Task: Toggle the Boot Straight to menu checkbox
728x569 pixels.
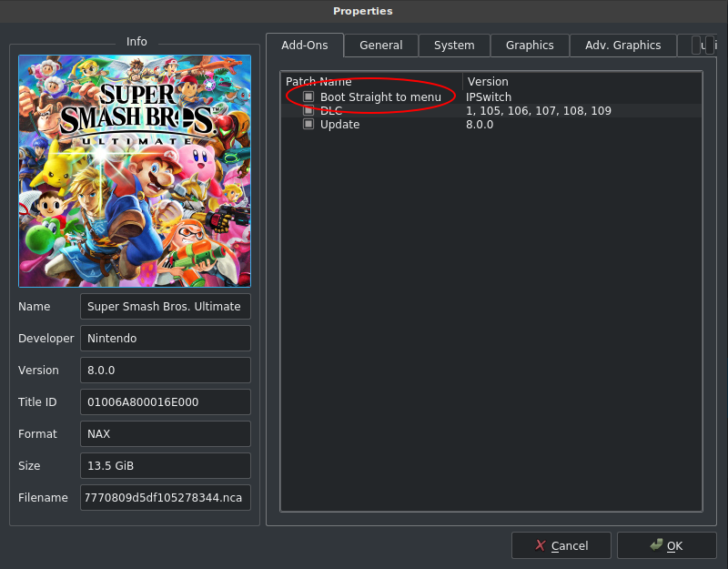Action: click(308, 97)
